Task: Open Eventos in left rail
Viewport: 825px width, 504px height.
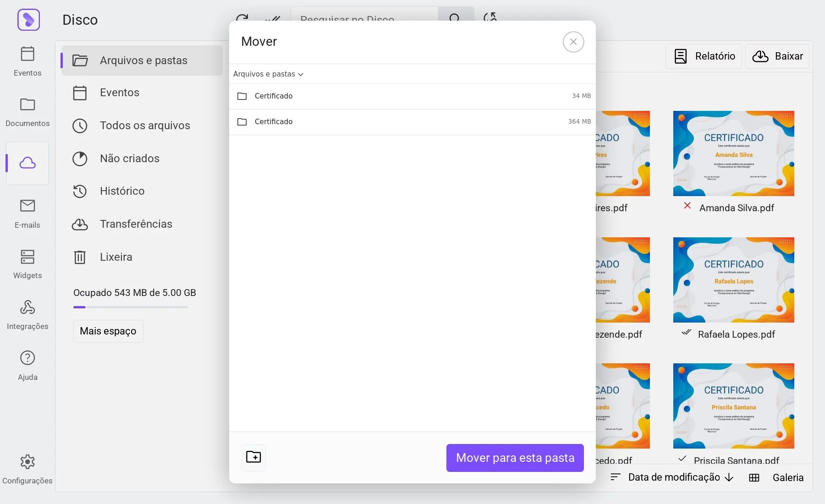Action: [x=27, y=61]
